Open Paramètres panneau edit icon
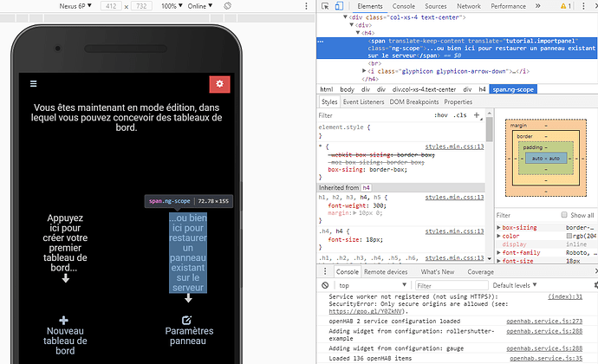The width and height of the screenshot is (598, 364). 186,320
